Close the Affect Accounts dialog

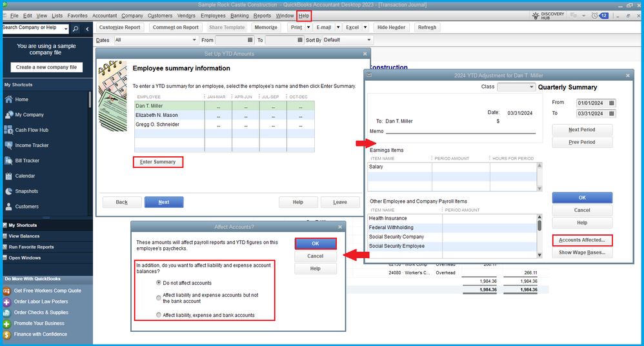click(x=340, y=227)
